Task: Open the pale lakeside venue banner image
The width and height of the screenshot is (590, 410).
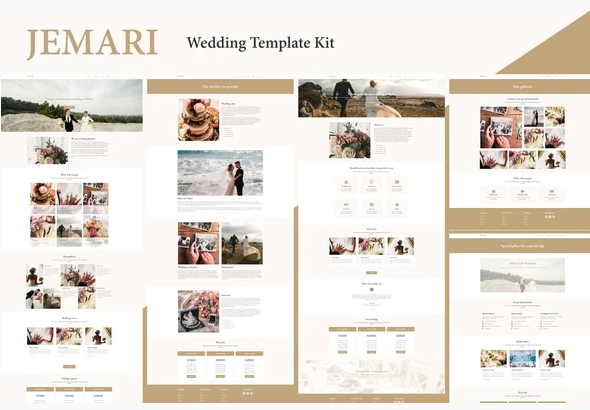Action: (x=522, y=275)
